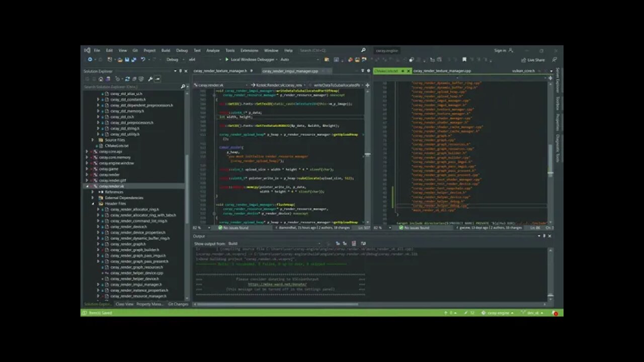Click the Undo toolbar icon
Viewport: 644px width, 362px height.
click(143, 59)
